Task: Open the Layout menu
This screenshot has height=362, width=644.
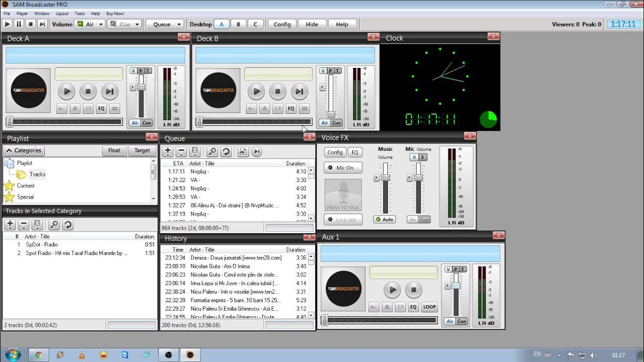Action: pos(62,14)
